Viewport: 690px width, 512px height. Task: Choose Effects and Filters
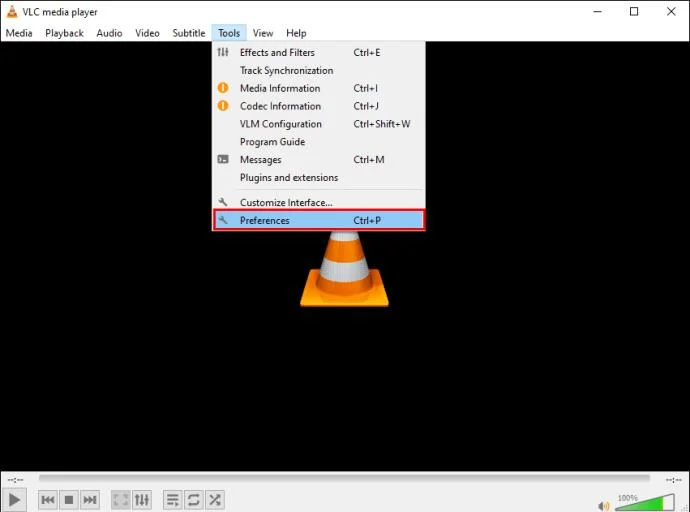(x=319, y=52)
